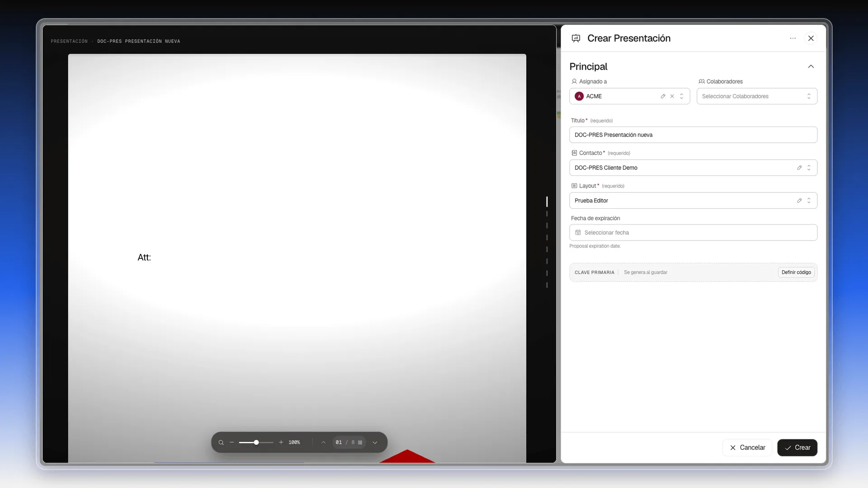The width and height of the screenshot is (868, 488).
Task: Open the Seleccionar Colaboradores dropdown
Action: click(757, 96)
